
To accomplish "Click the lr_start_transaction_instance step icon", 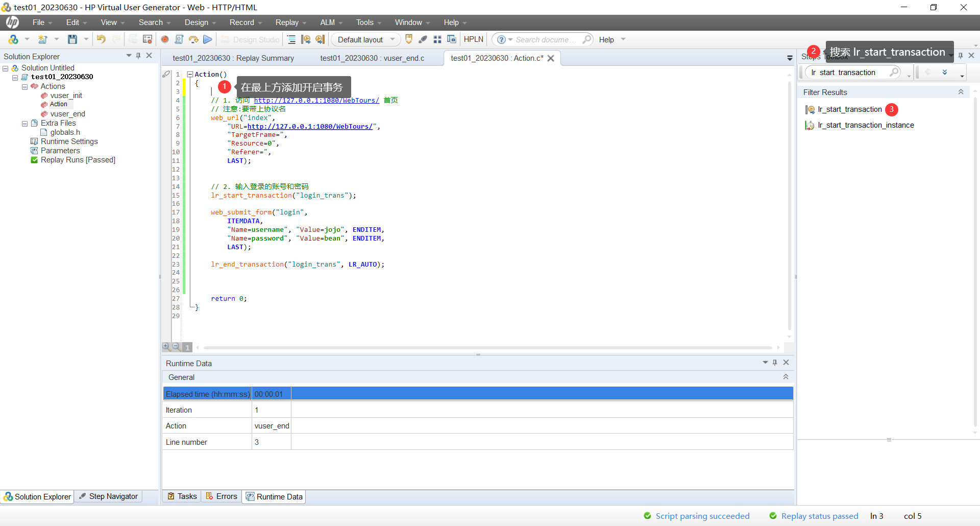I will tap(810, 125).
